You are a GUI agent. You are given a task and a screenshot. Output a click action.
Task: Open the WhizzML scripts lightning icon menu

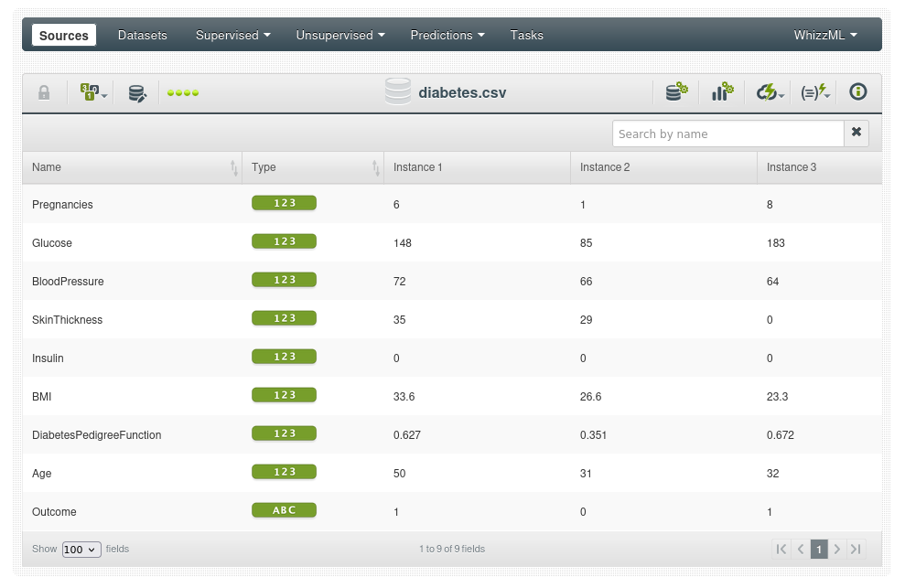point(813,92)
